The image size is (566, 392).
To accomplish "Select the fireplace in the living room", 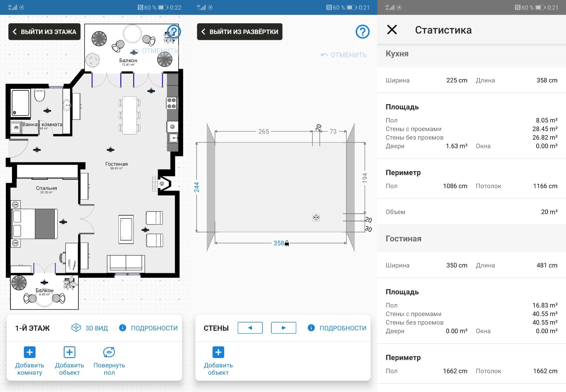I will (162, 184).
